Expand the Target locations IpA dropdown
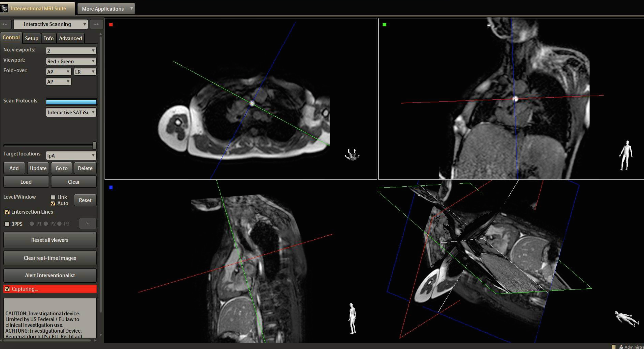 [71, 155]
